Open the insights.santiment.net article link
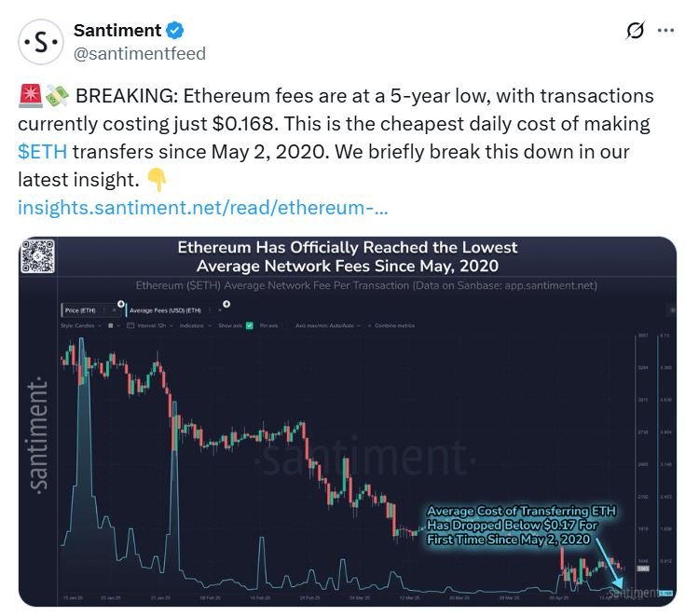Viewport: 685px width, 616px height. coord(202,205)
